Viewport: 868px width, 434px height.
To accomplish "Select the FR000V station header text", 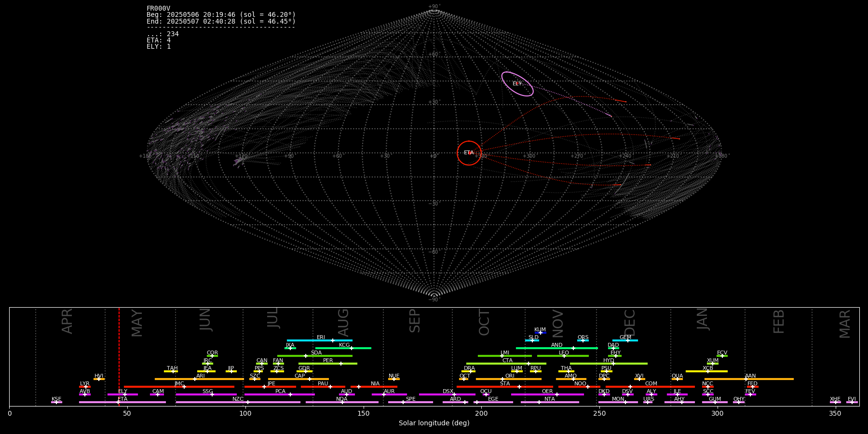I will (158, 8).
